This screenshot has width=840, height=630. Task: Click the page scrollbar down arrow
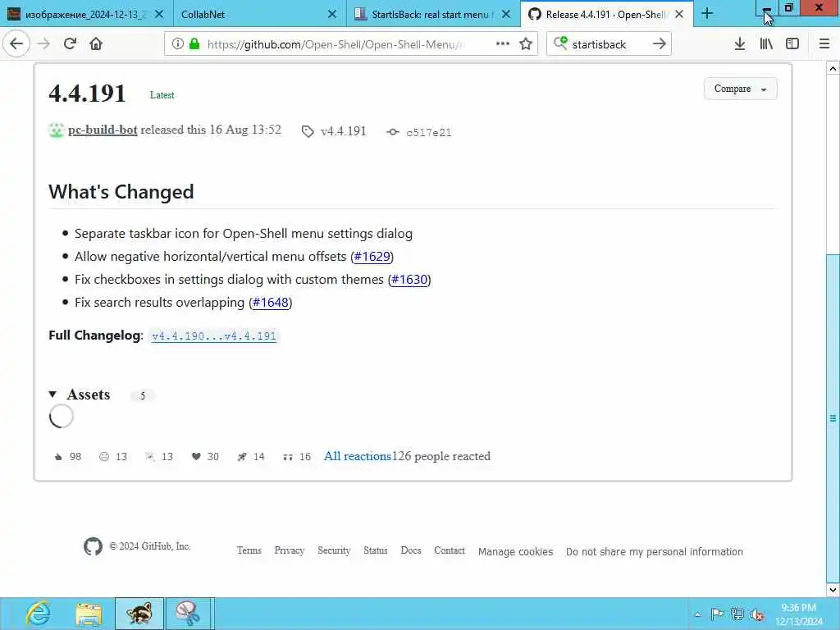[833, 590]
